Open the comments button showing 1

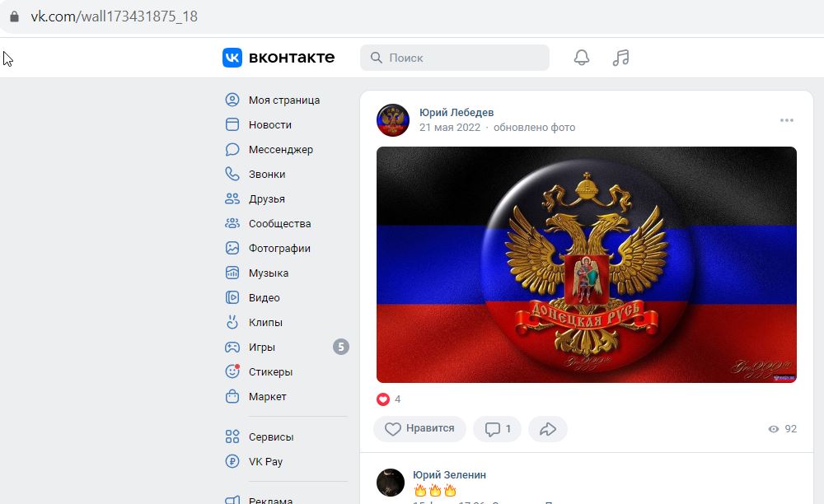coord(497,429)
